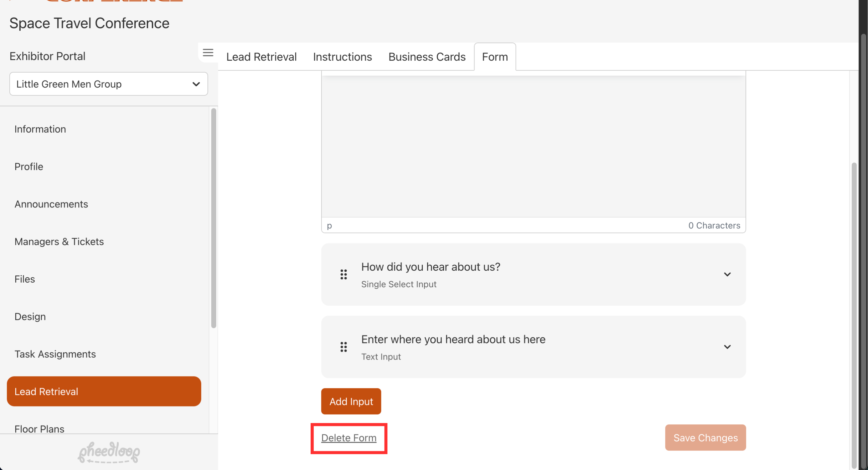Screen dimensions: 868x470
Task: Click the '0 Characters' counter text
Action: click(x=714, y=225)
